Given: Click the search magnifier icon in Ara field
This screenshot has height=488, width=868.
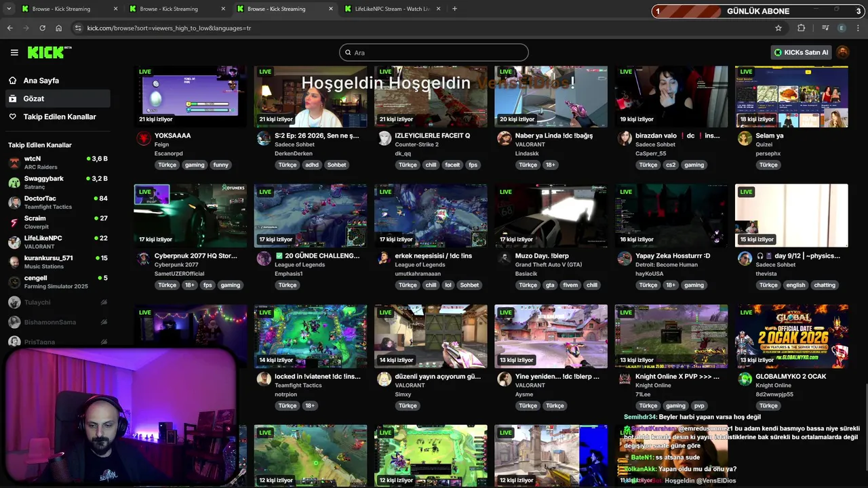Looking at the screenshot, I should [x=348, y=53].
